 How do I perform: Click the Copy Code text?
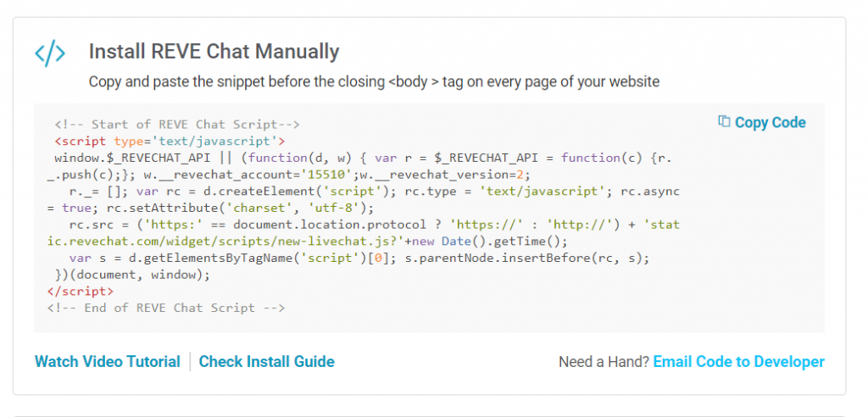[770, 122]
